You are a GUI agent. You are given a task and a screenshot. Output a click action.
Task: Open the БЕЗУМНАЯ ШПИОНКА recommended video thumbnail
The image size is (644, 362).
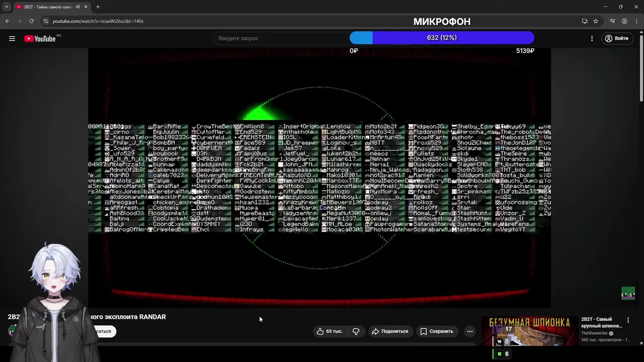(529, 332)
